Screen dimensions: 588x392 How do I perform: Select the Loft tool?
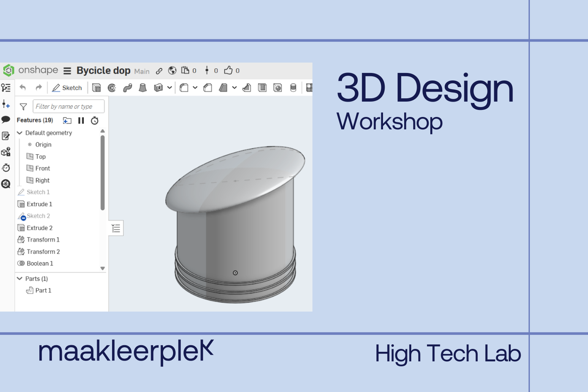(143, 88)
